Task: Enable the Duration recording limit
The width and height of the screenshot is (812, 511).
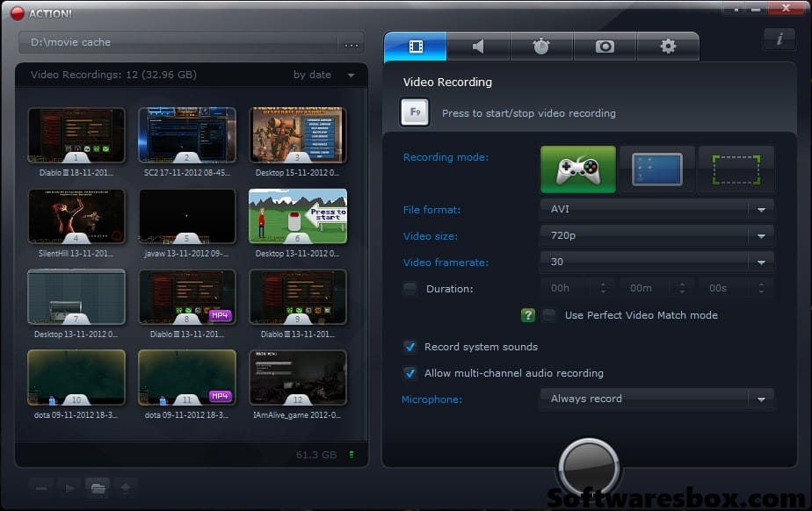Action: pyautogui.click(x=409, y=287)
